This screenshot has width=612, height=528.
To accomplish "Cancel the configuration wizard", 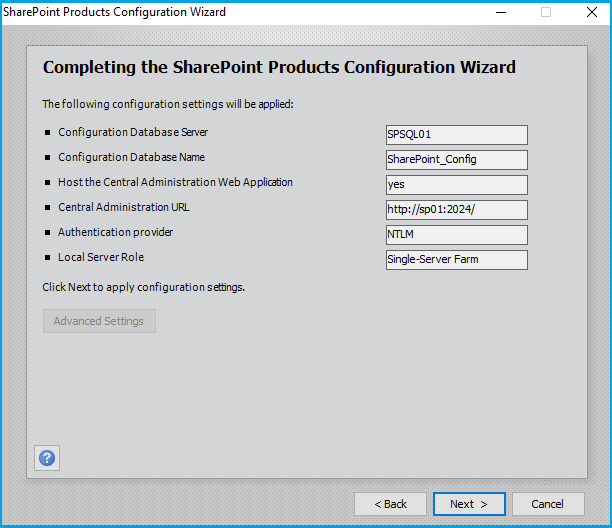I will (547, 504).
